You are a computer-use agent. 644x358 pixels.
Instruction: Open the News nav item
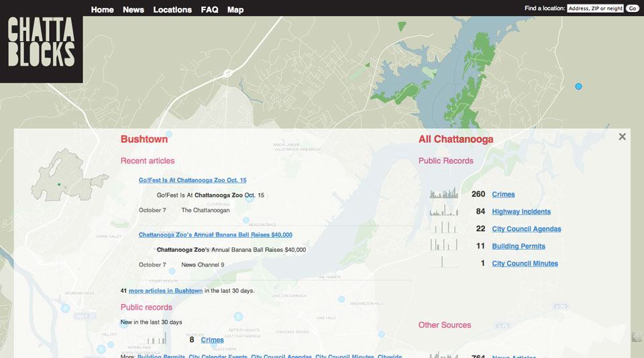133,9
